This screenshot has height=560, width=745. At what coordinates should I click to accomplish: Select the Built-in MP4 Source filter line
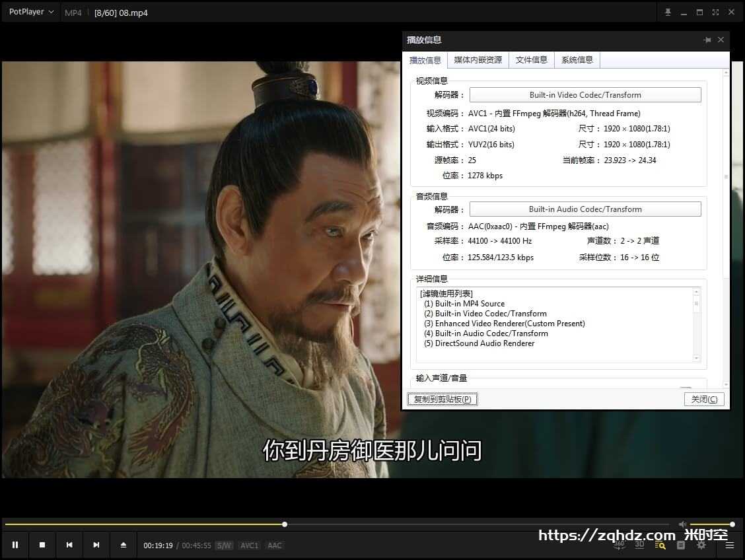tap(464, 304)
